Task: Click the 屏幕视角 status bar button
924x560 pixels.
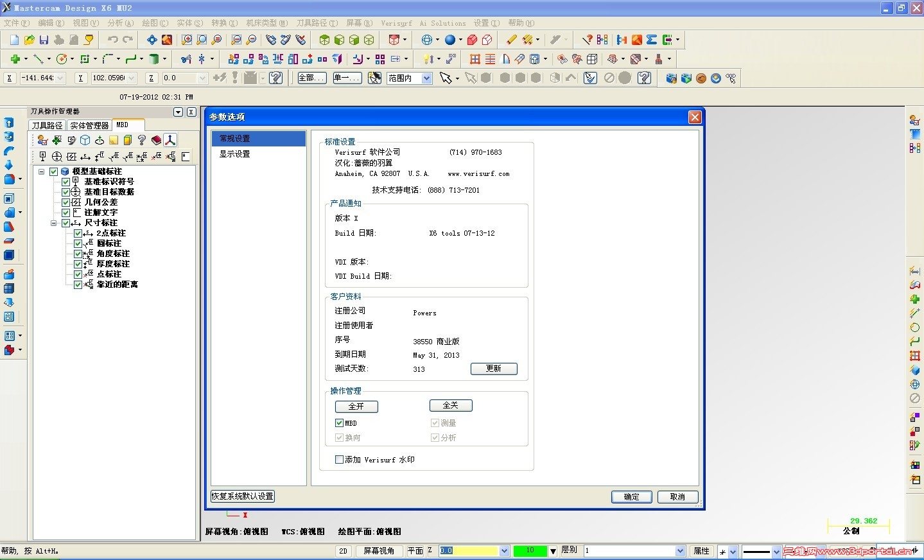Action: coord(378,551)
